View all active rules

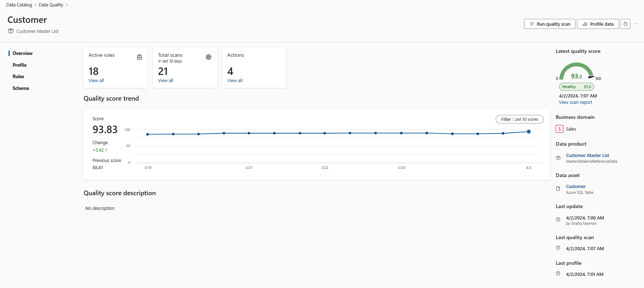click(96, 81)
